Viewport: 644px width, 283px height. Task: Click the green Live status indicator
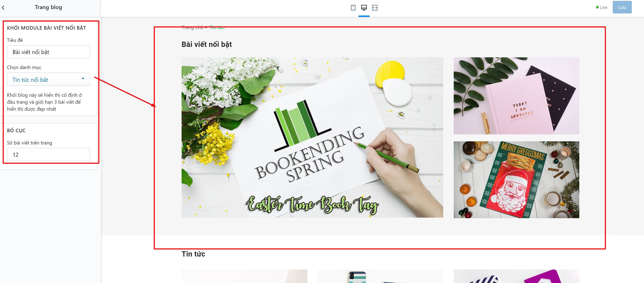pyautogui.click(x=601, y=7)
